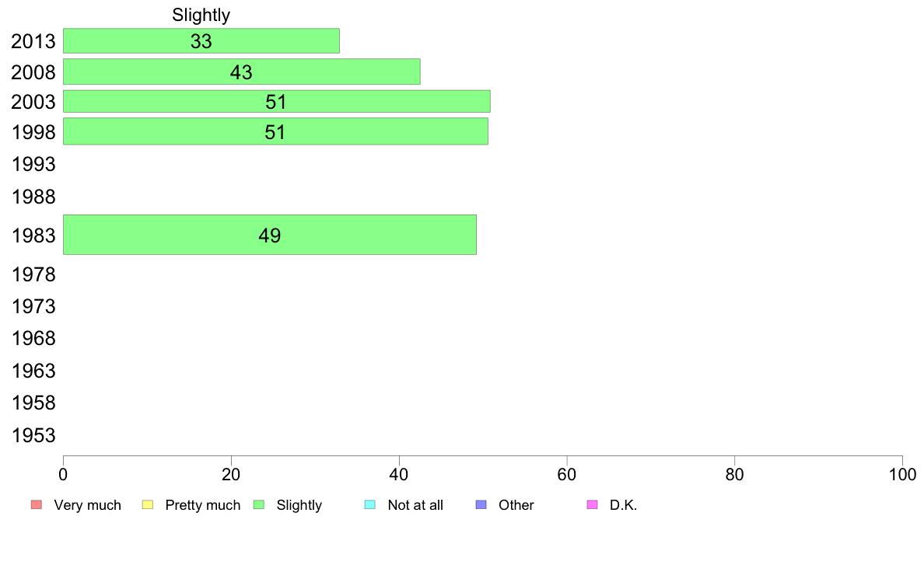Viewport: 924px width, 572px height.
Task: Click the 1998 green bar
Action: pos(275,132)
